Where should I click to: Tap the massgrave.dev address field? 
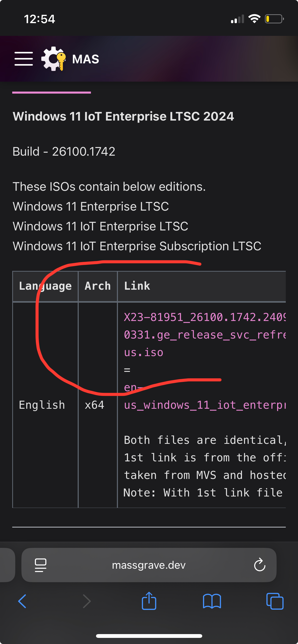(x=149, y=565)
